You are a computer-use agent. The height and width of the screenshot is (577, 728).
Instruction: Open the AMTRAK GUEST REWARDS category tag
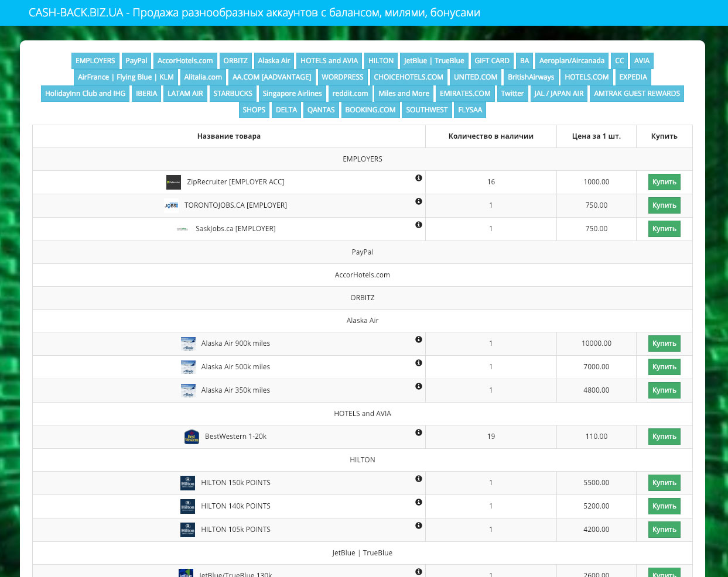(637, 94)
